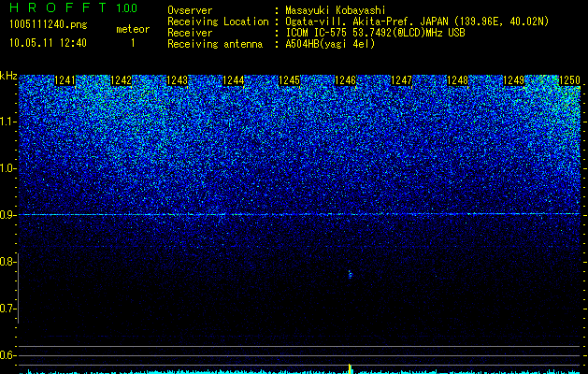This screenshot has height=374, width=588.
Task: Click the 'Receiving Location' field label
Action: [x=218, y=22]
